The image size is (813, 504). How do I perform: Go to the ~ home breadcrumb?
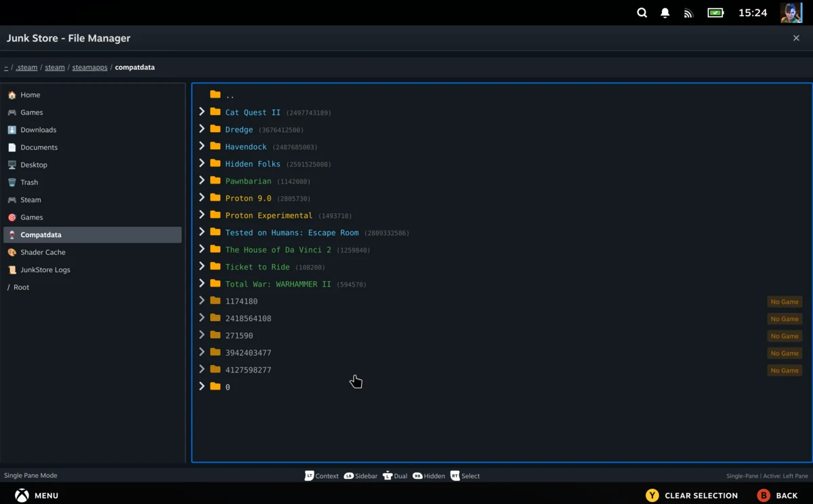6,67
